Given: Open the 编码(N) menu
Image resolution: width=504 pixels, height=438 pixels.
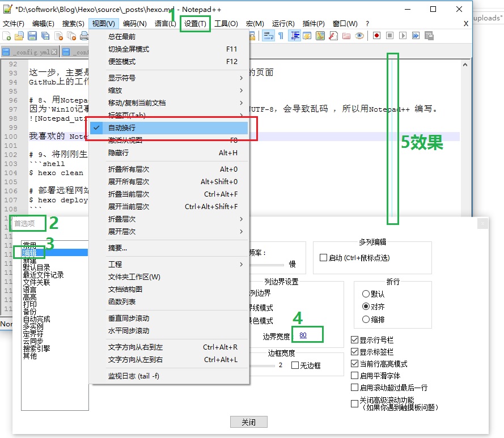Looking at the screenshot, I should coord(135,23).
